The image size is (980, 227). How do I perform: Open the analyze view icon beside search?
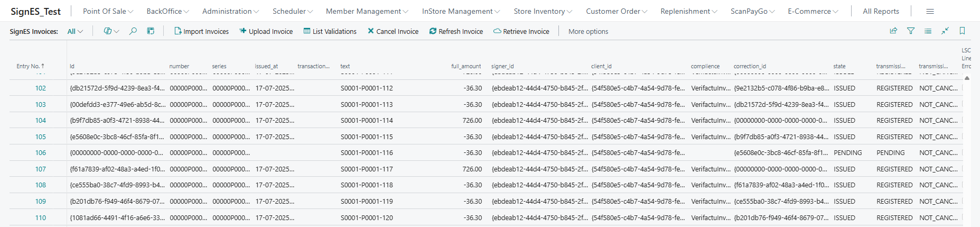click(151, 31)
